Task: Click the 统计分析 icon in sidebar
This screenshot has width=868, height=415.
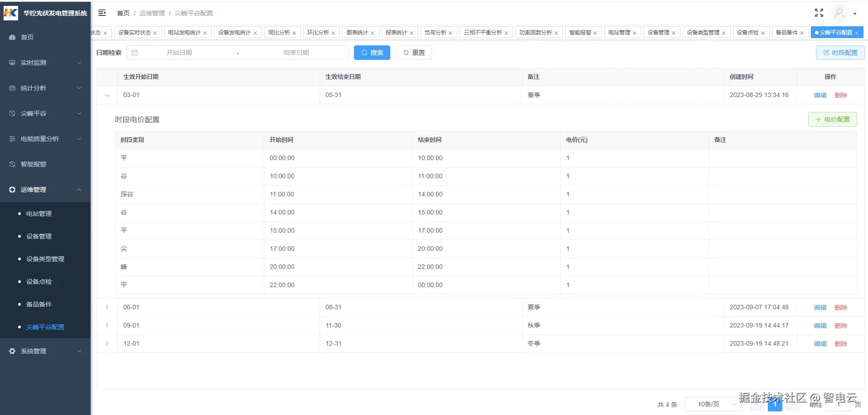Action: tap(12, 88)
